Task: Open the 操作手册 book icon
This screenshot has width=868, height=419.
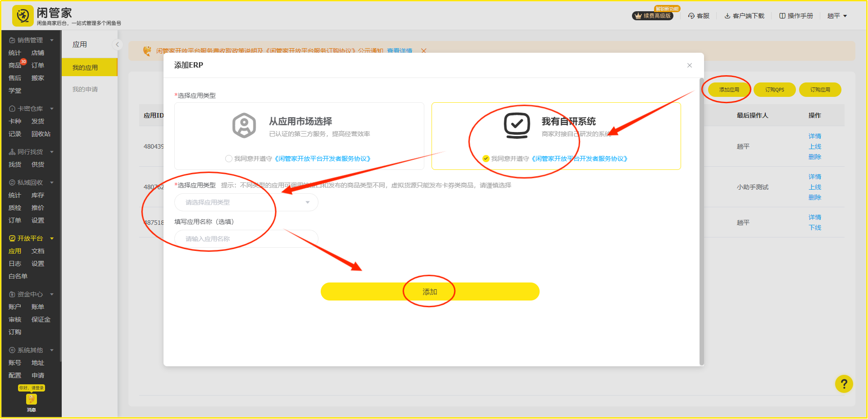Action: pos(782,16)
